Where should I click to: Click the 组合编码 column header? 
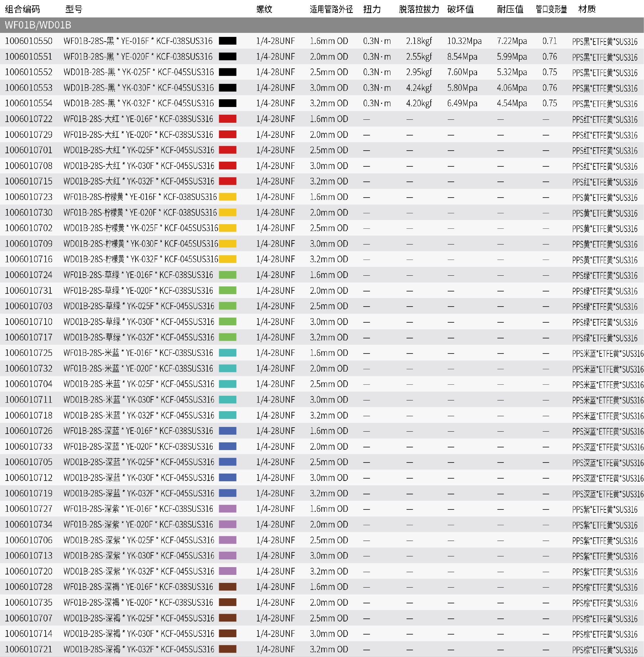coord(22,9)
